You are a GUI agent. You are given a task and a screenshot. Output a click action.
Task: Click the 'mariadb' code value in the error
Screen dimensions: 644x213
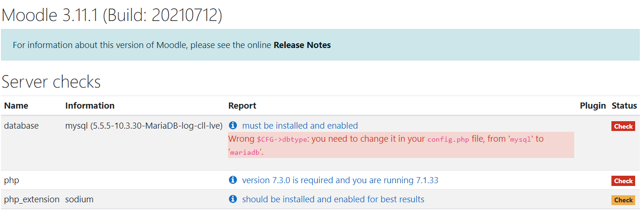(245, 152)
